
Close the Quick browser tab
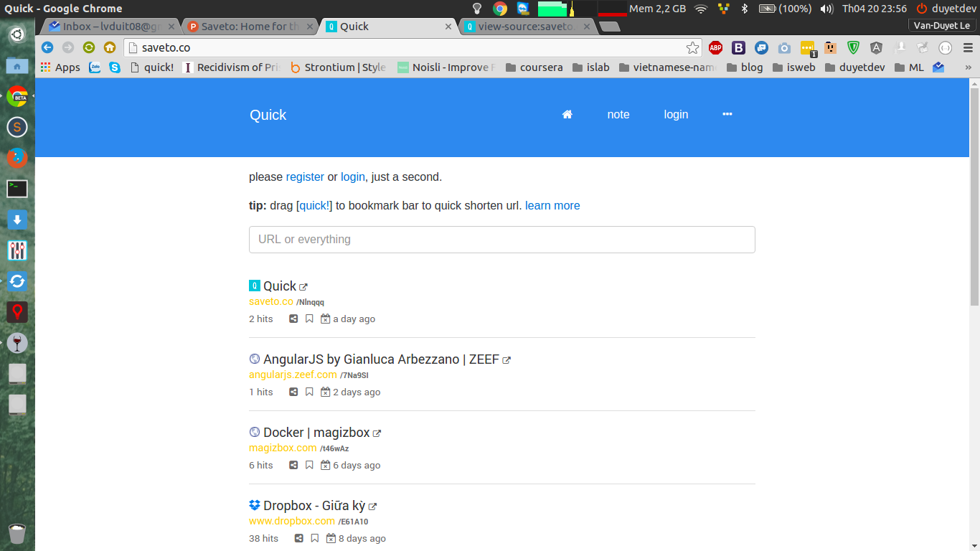(x=448, y=27)
